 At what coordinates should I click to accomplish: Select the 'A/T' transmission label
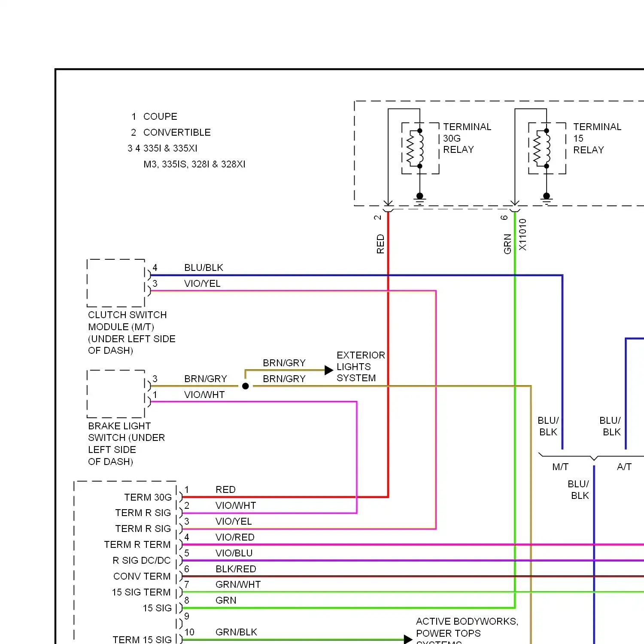coord(624,467)
